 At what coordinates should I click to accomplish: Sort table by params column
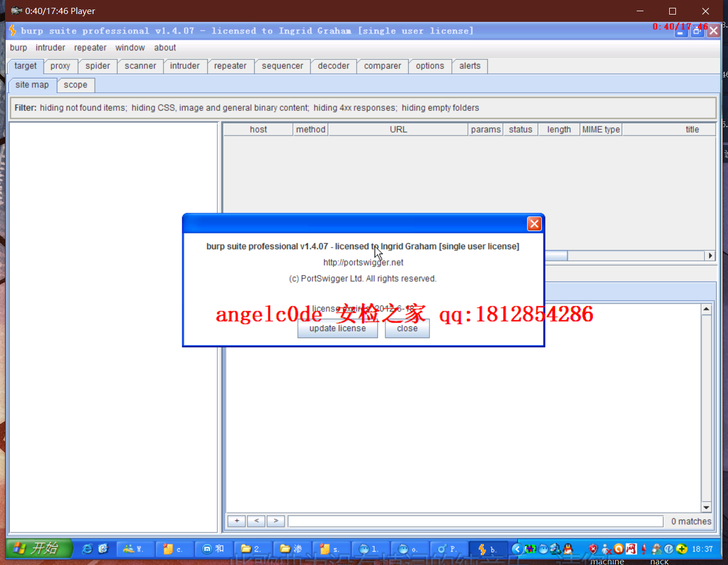[486, 129]
